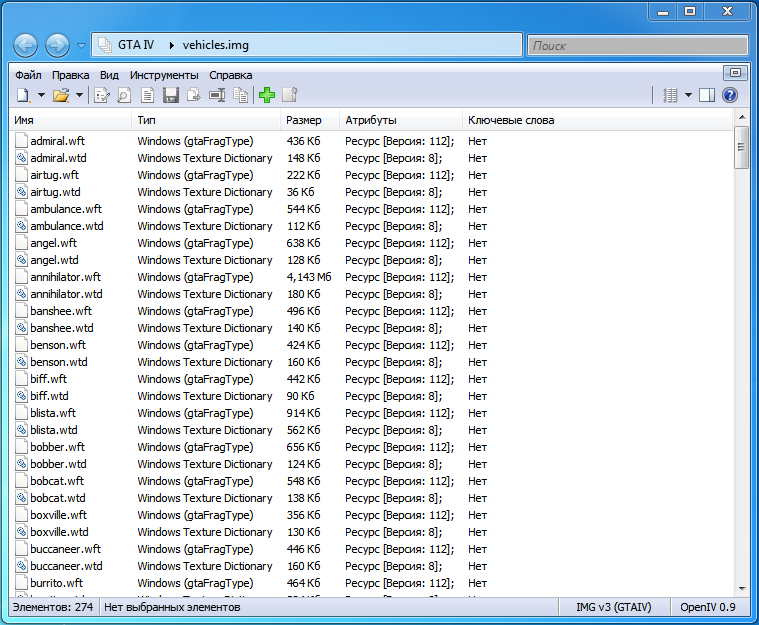Sort by Ключевые слова column header

(x=598, y=120)
